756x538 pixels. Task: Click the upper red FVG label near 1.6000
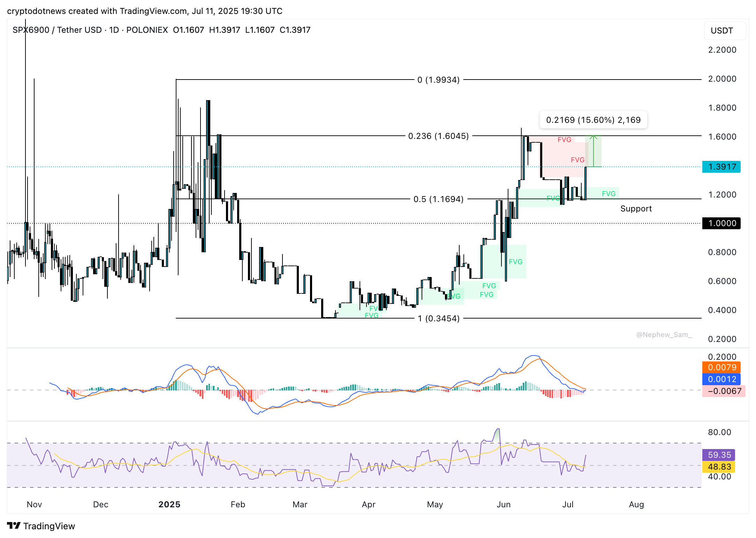pos(564,140)
